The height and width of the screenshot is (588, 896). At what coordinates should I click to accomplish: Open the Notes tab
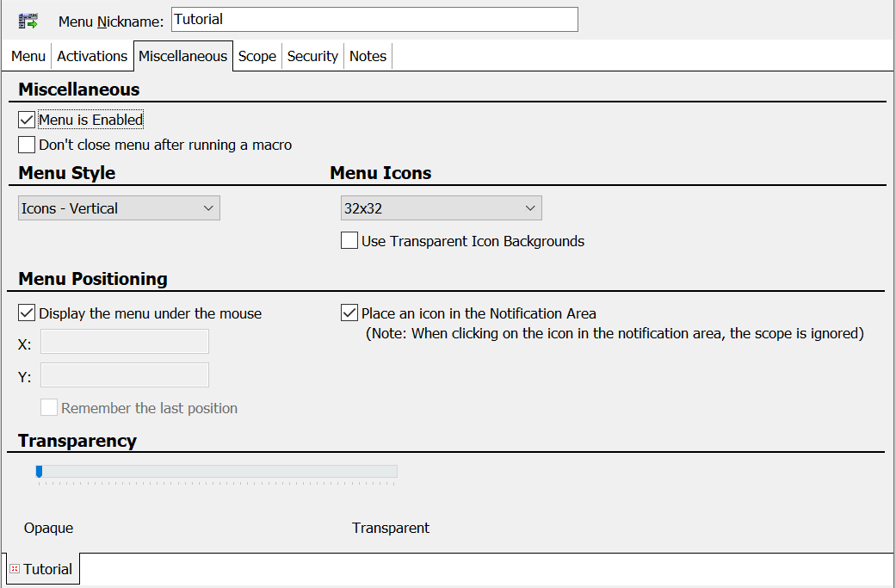pyautogui.click(x=368, y=56)
